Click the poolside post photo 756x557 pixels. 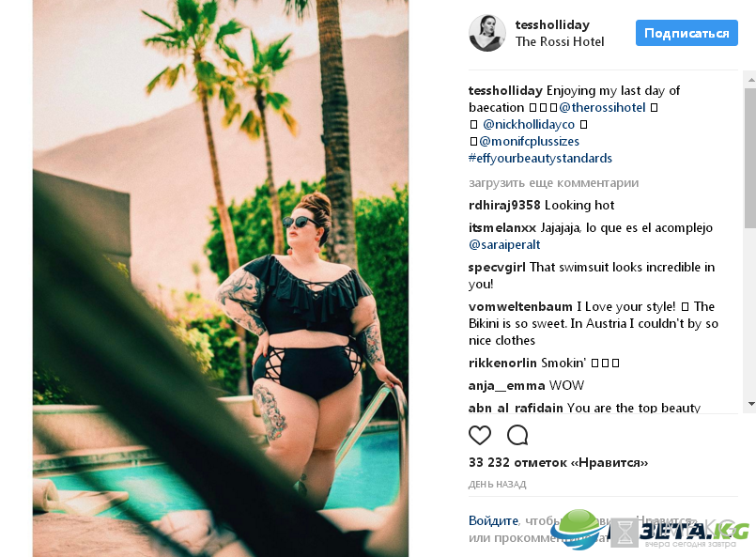(221, 278)
